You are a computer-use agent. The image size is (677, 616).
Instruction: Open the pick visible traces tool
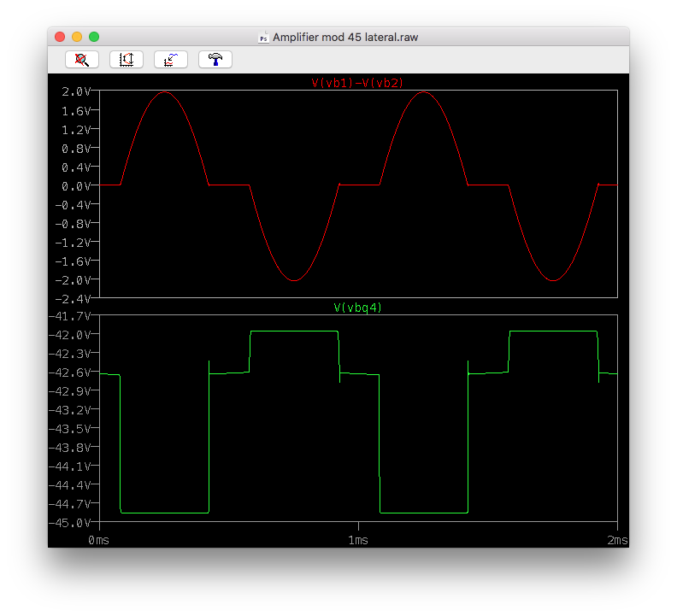[x=171, y=60]
